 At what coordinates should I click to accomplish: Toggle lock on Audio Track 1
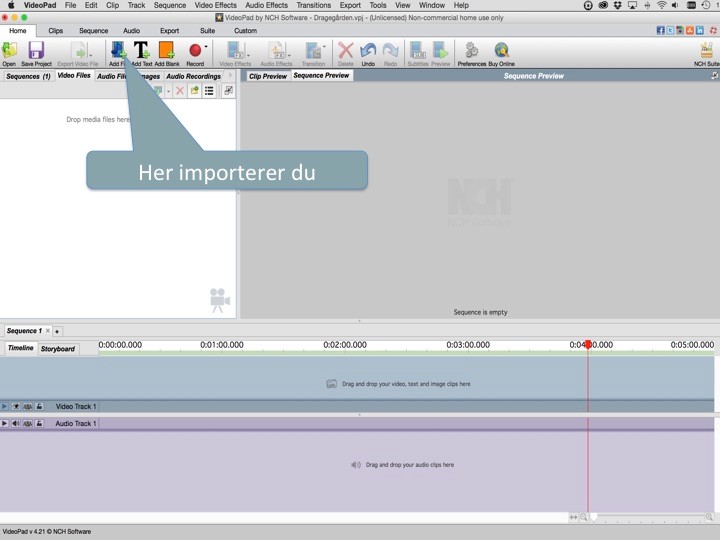coord(39,423)
